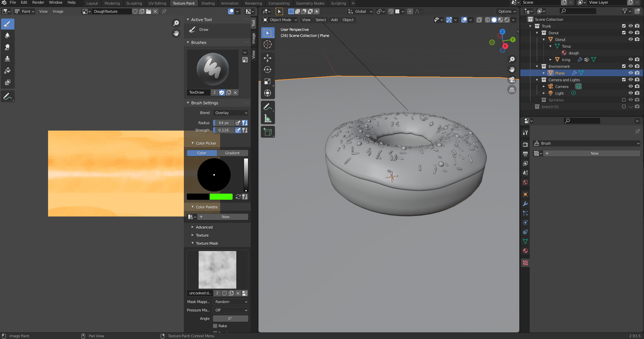Click the green secondary color swatch
This screenshot has width=644, height=339.
pyautogui.click(x=221, y=197)
